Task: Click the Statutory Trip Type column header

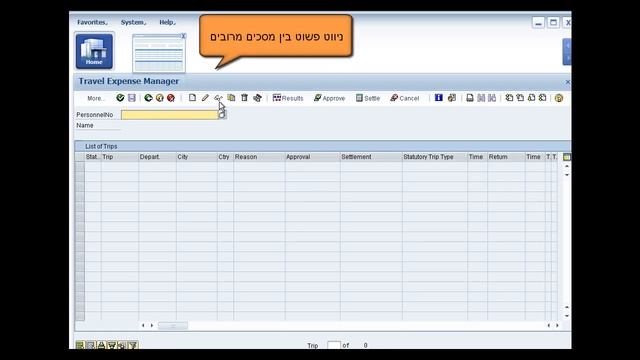Action: 435,157
